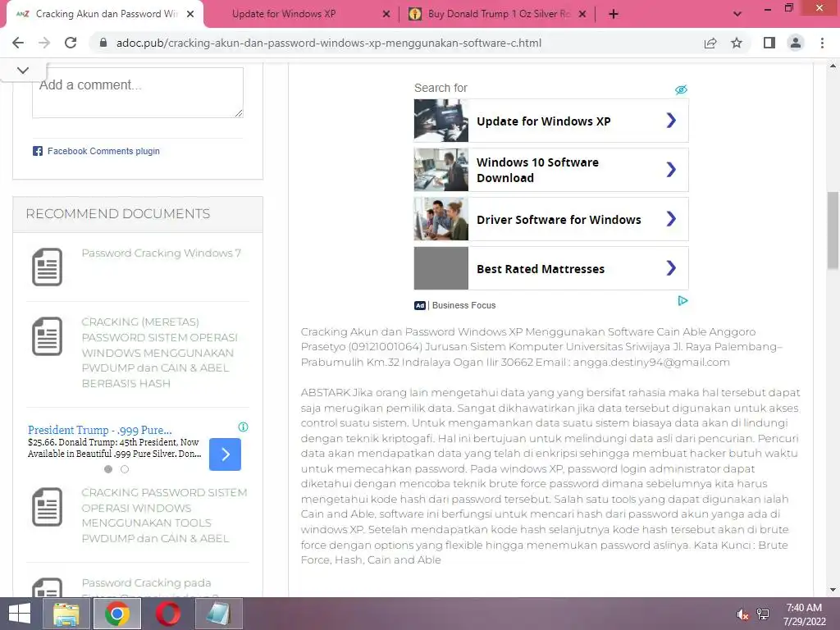840x630 pixels.
Task: Reload the current page
Action: tap(71, 43)
